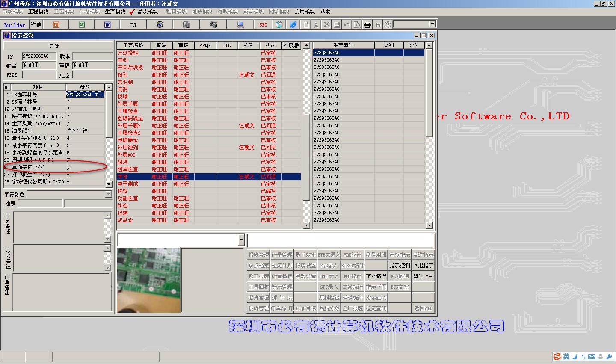
Task: Click the 回退指示 button
Action: tap(423, 265)
